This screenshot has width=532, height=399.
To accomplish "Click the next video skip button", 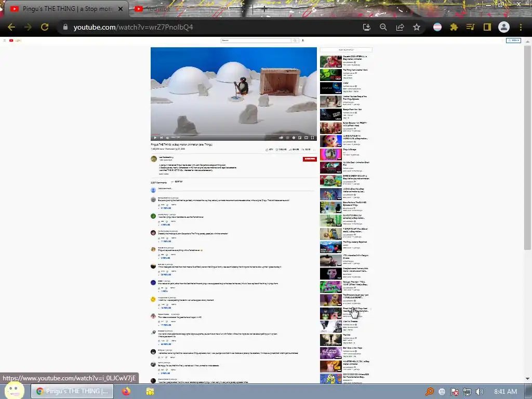I will point(162,138).
